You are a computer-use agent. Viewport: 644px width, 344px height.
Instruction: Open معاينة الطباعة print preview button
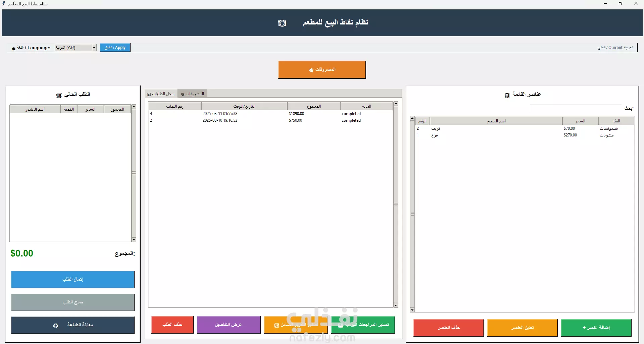[x=73, y=325]
